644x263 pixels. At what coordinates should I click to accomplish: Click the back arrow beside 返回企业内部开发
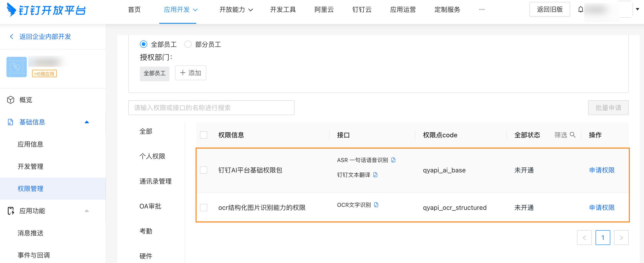pyautogui.click(x=12, y=37)
